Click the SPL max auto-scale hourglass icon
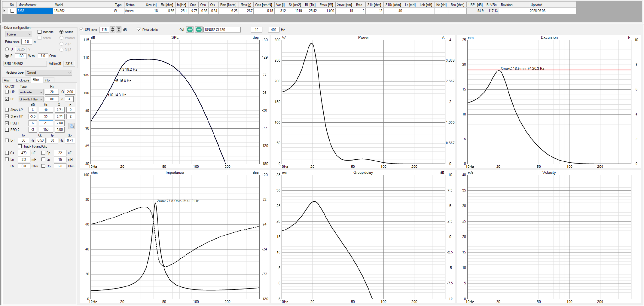The width and height of the screenshot is (644, 306). (119, 30)
